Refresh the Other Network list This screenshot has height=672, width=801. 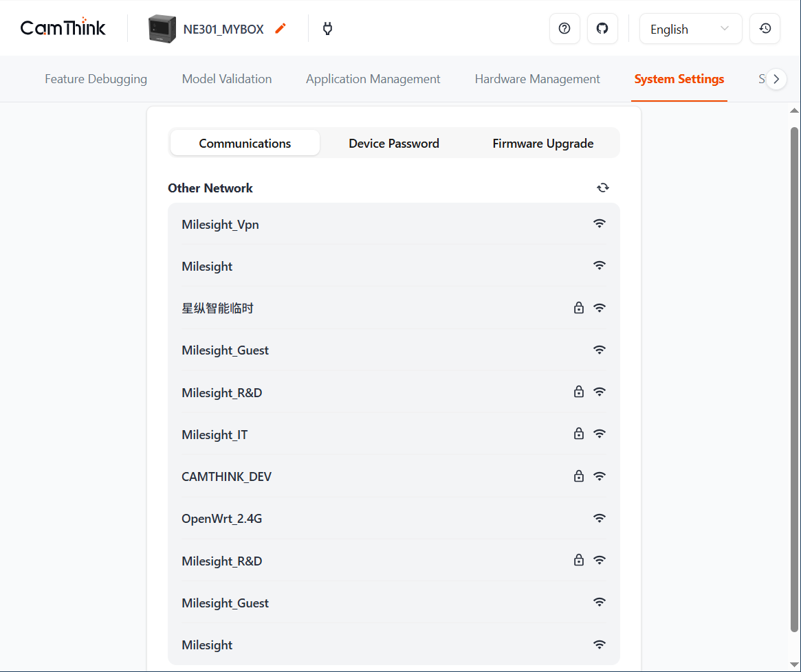point(603,187)
